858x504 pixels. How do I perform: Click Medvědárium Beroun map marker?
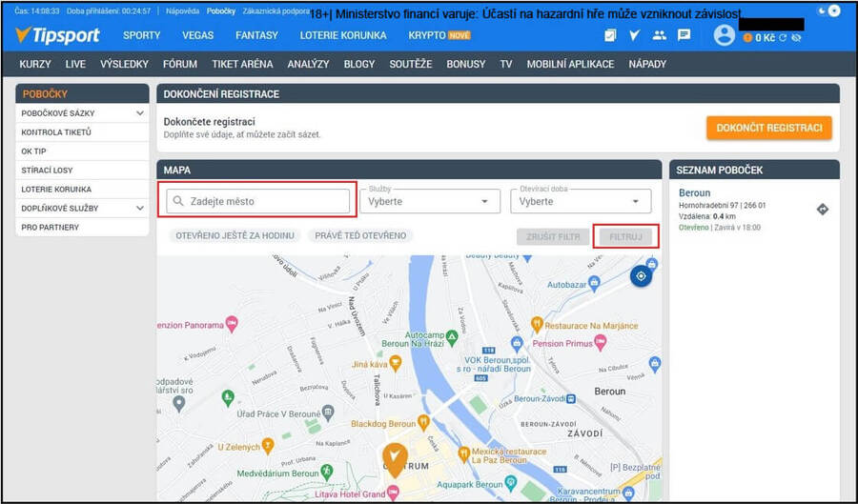[326, 472]
